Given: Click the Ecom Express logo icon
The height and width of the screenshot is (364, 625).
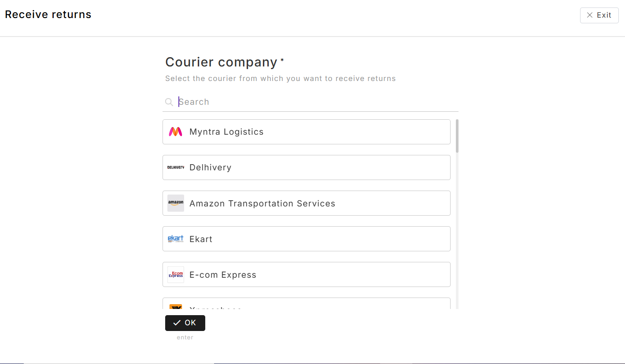Looking at the screenshot, I should (x=176, y=275).
